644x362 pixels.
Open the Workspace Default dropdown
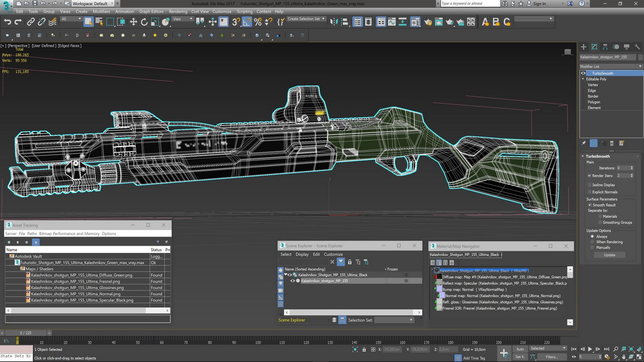click(x=94, y=4)
